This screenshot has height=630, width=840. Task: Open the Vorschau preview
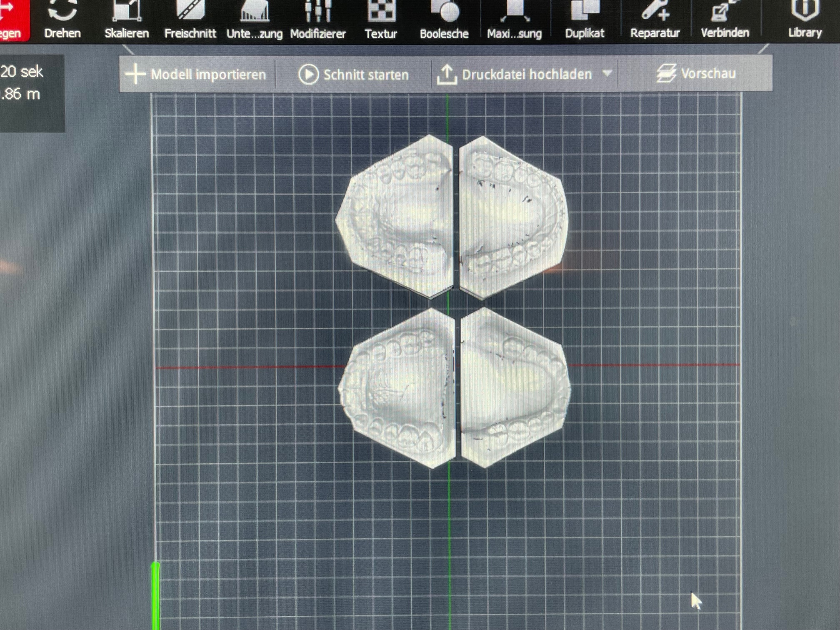pos(696,74)
